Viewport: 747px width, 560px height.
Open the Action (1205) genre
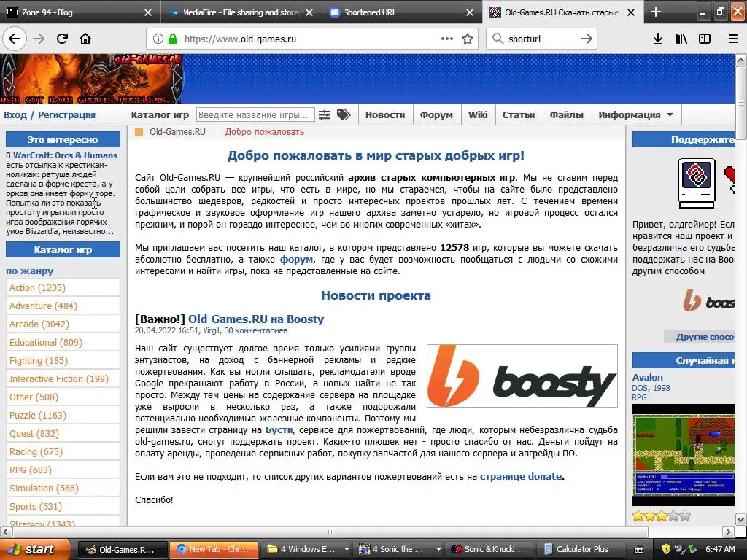38,287
